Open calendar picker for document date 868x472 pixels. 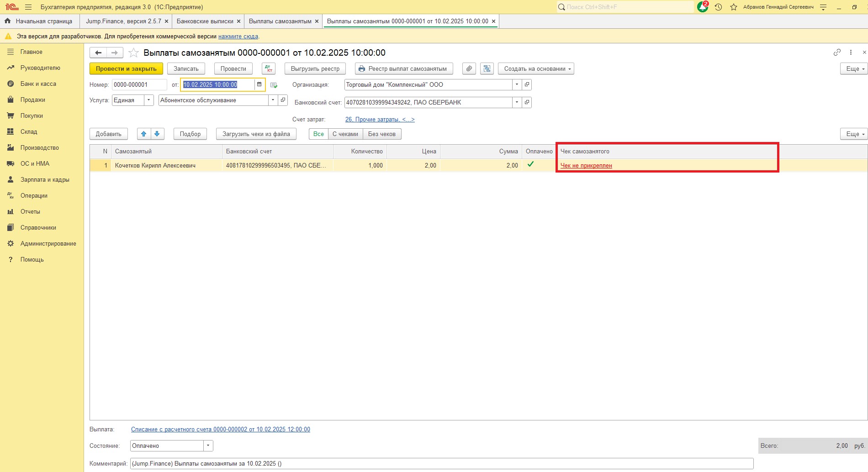[259, 84]
